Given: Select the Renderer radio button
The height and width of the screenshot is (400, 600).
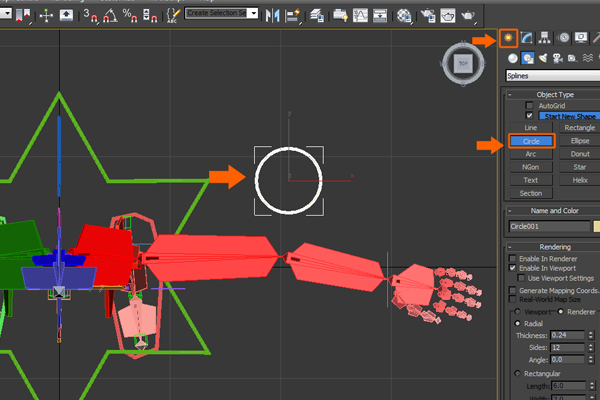Looking at the screenshot, I should point(561,311).
